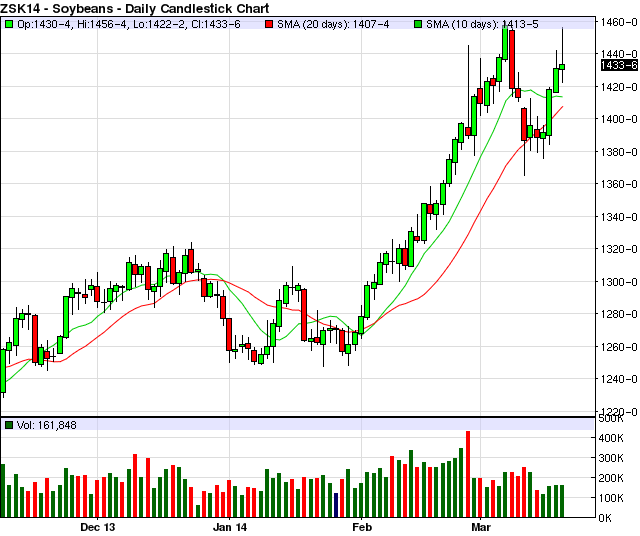Click the 0K volume axis label
Screen dimensions: 640x536
click(x=605, y=518)
